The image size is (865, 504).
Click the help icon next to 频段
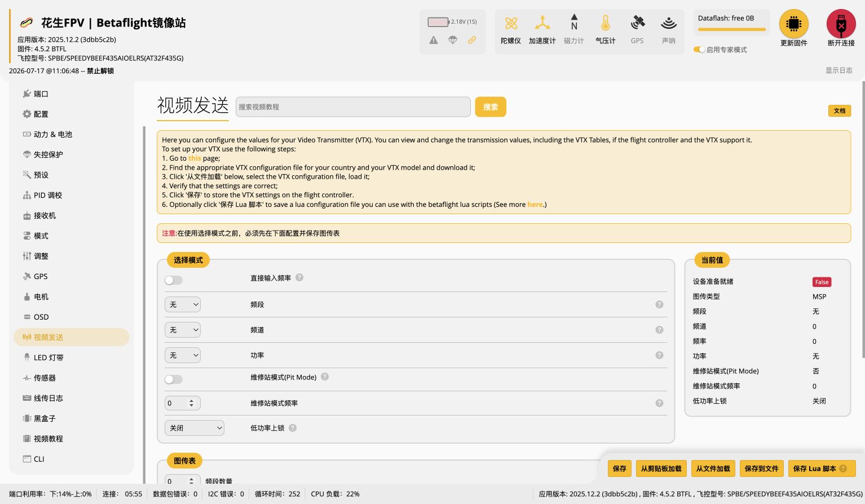659,304
